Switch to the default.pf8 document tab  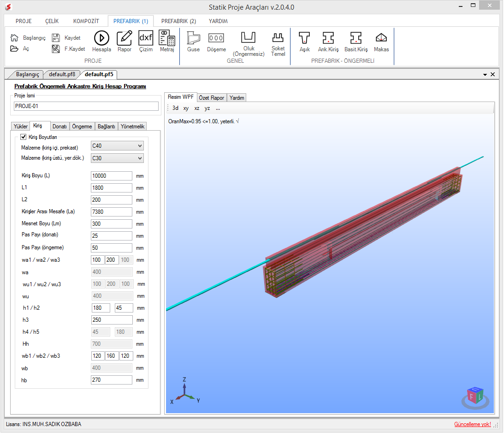click(62, 74)
